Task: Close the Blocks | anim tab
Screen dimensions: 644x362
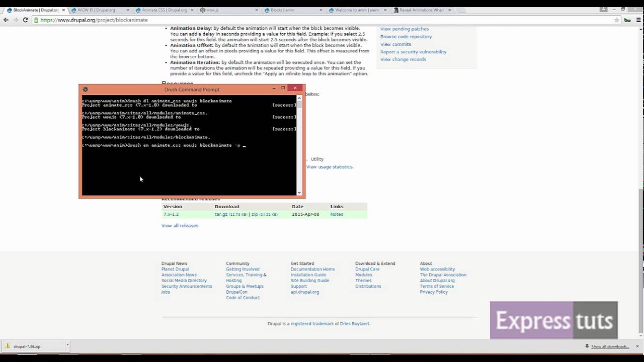Action: (320, 10)
